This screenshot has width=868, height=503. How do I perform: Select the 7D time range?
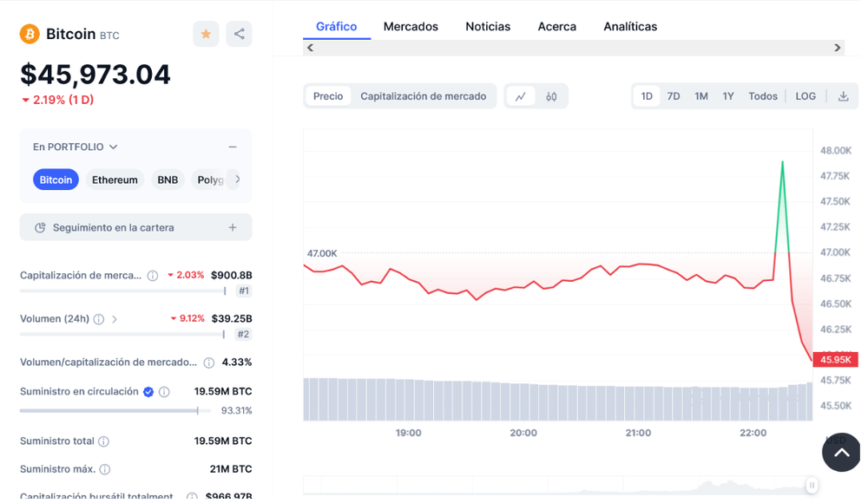coord(674,96)
